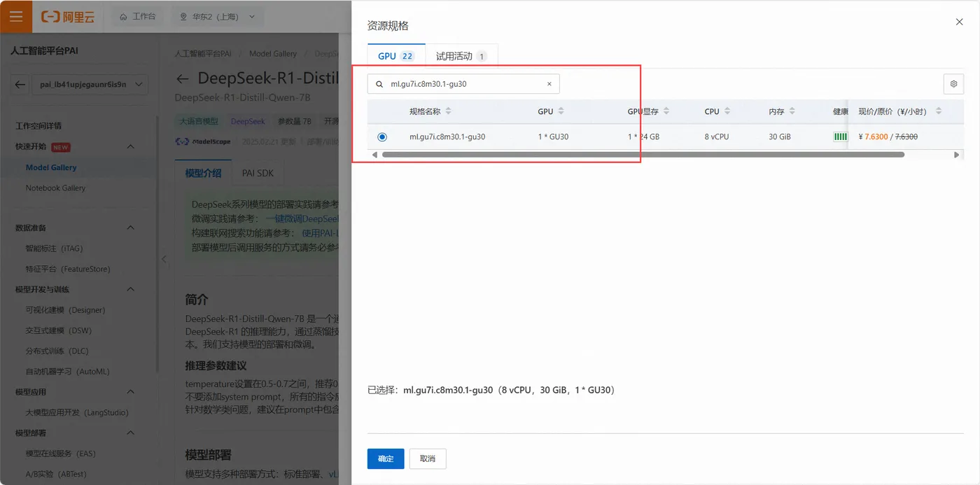Sort by 规格名称 column

tap(448, 111)
